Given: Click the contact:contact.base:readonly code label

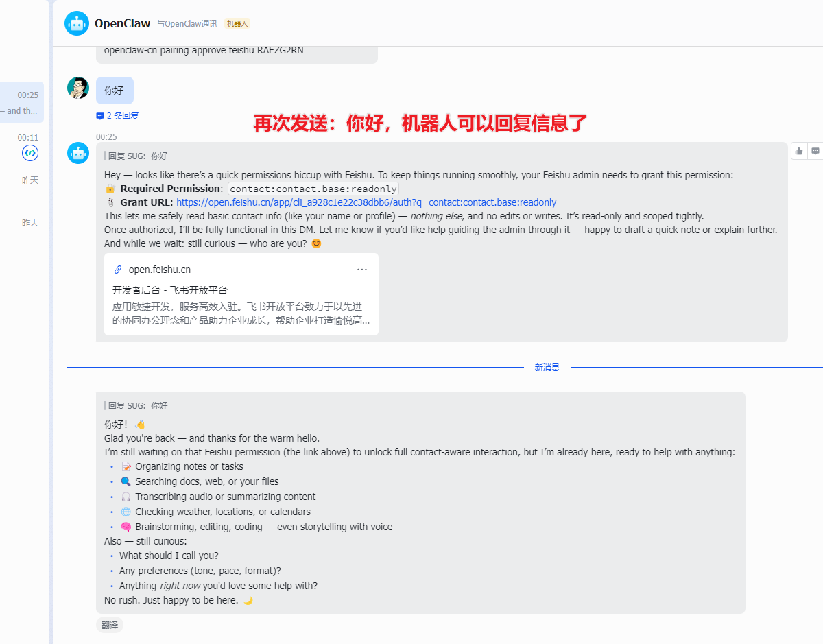Looking at the screenshot, I should coord(313,189).
